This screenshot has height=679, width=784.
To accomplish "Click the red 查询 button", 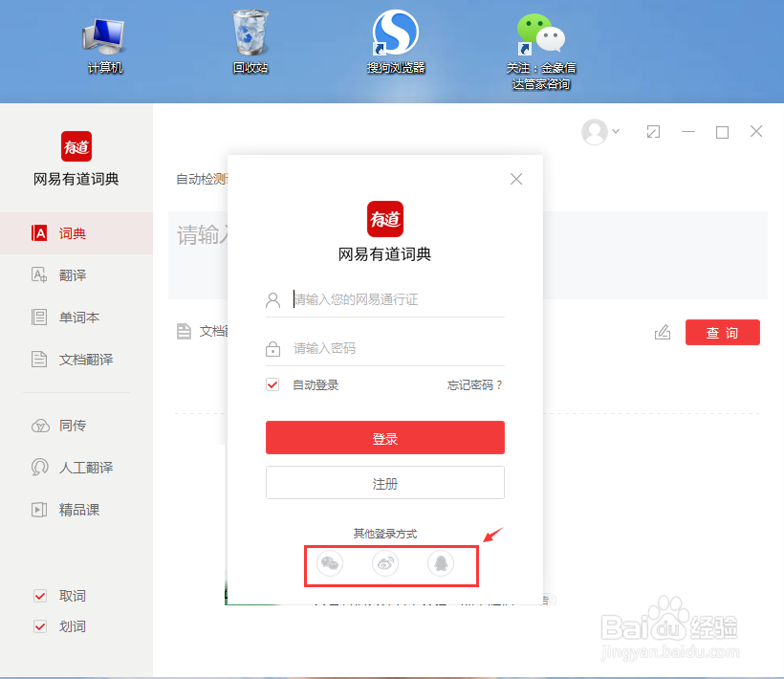I will click(x=723, y=333).
